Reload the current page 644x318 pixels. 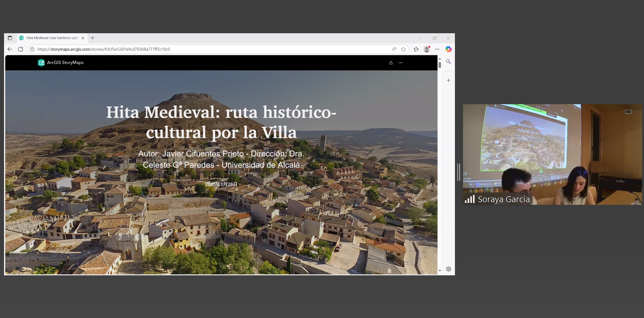pyautogui.click(x=20, y=49)
